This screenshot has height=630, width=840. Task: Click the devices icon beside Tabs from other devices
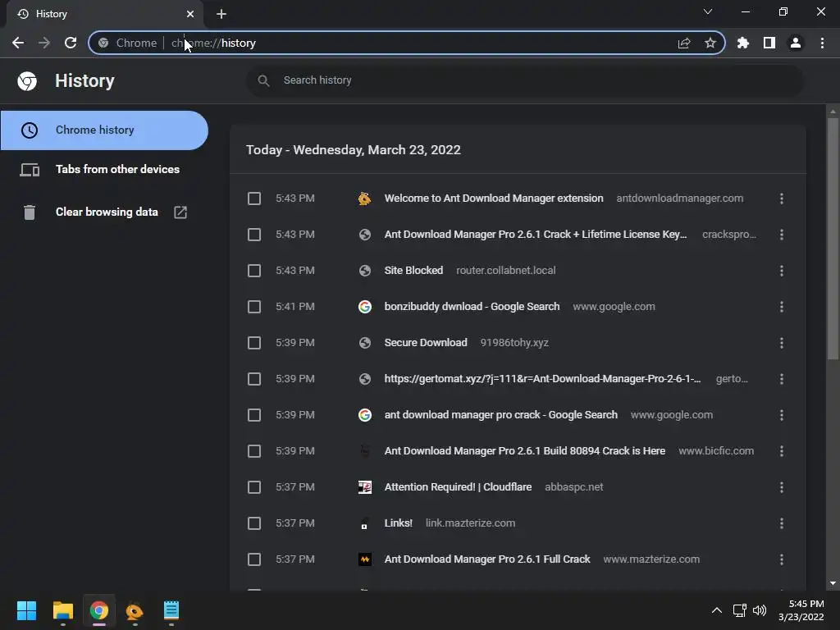click(x=30, y=170)
